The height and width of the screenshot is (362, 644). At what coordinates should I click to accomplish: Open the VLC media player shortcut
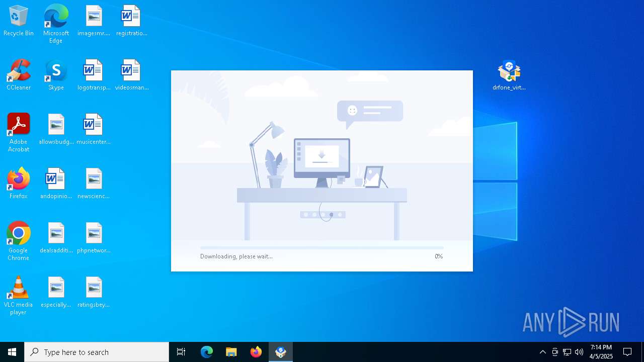point(19,296)
